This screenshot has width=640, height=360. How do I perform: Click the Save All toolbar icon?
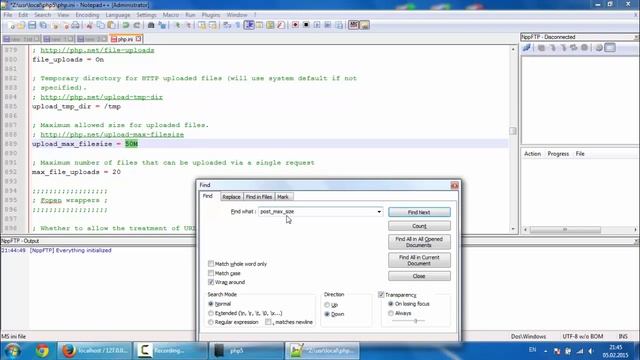coord(43,25)
